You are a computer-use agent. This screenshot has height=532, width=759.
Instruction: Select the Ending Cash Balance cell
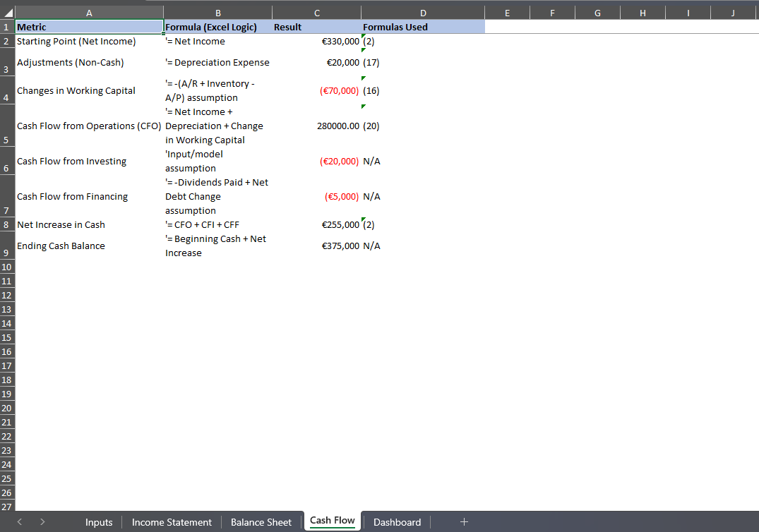pos(89,246)
